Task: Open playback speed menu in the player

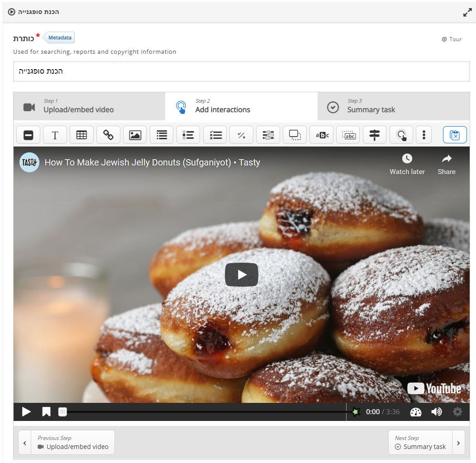Action: coord(415,412)
